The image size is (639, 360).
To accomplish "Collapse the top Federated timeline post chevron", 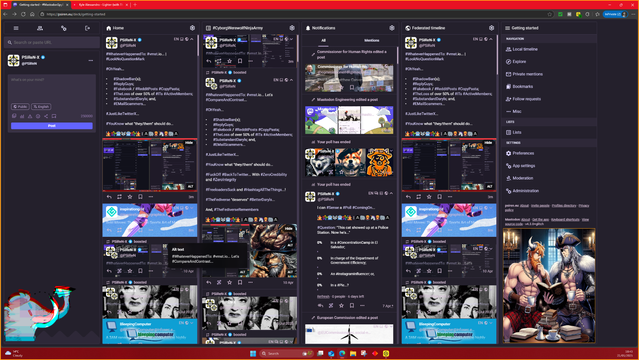I will tap(491, 39).
